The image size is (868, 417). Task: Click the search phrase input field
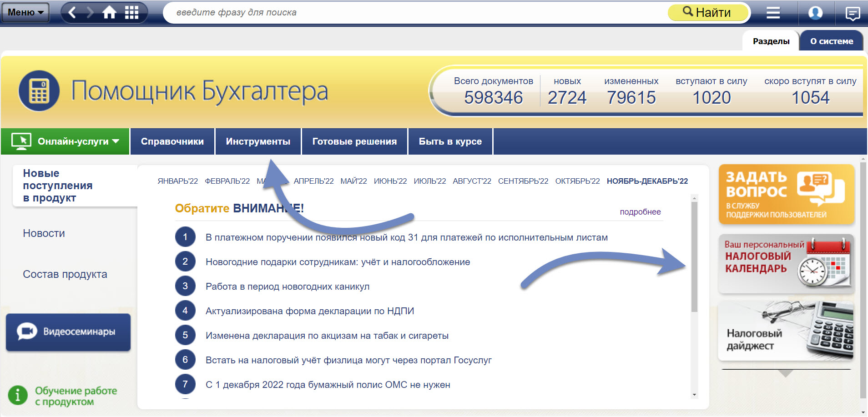tap(414, 12)
